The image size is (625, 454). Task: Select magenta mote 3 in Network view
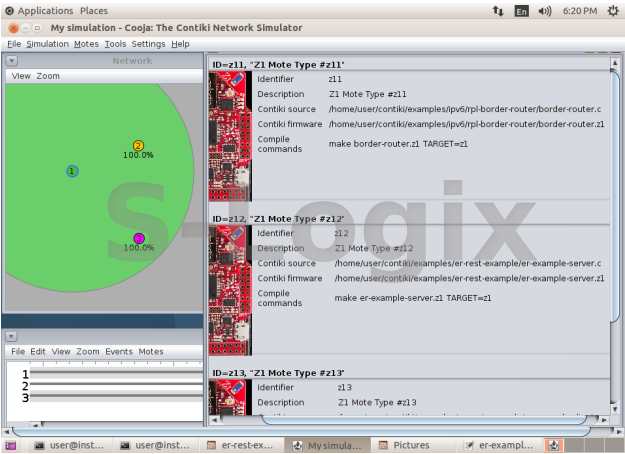[139, 238]
